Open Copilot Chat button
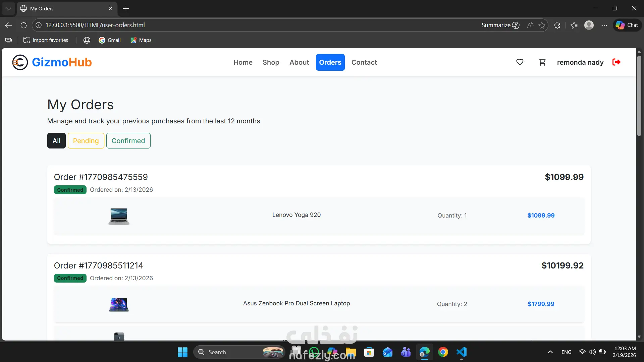 (x=627, y=25)
